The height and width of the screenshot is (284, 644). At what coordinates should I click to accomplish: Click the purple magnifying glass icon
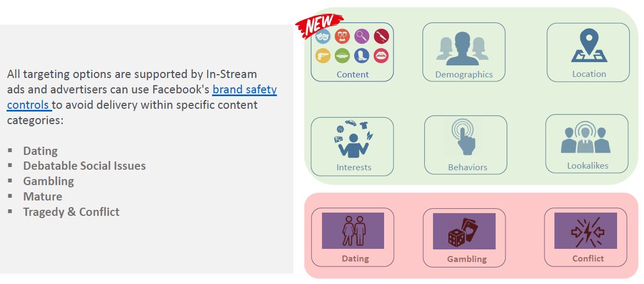(x=362, y=37)
